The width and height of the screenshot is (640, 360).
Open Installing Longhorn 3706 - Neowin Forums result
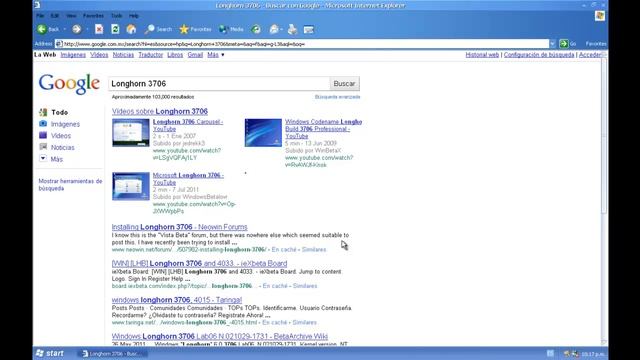coord(180,227)
